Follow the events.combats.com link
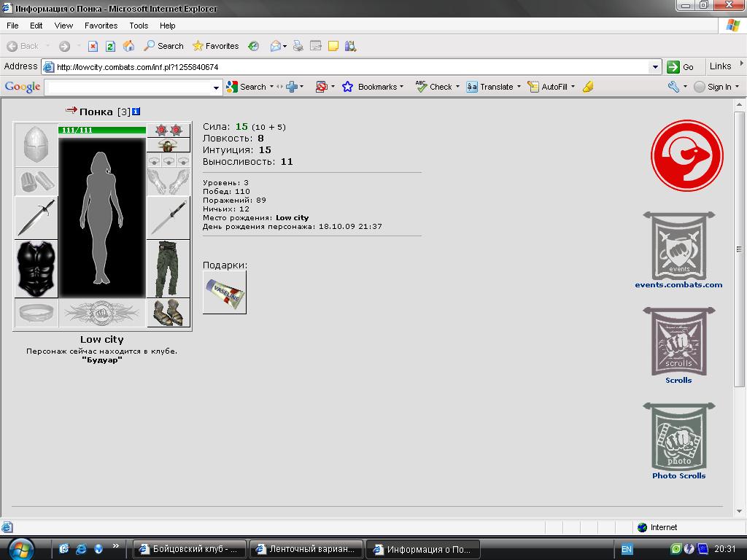 click(x=678, y=285)
